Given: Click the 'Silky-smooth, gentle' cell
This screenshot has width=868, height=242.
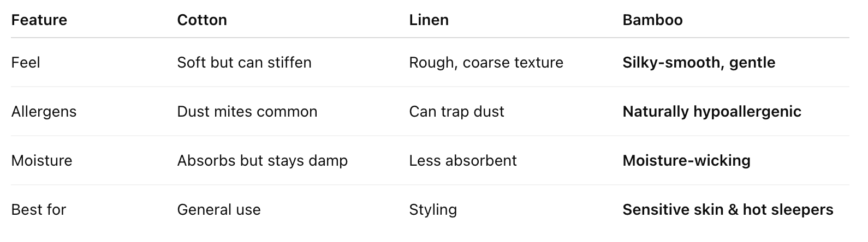Looking at the screenshot, I should click(699, 63).
